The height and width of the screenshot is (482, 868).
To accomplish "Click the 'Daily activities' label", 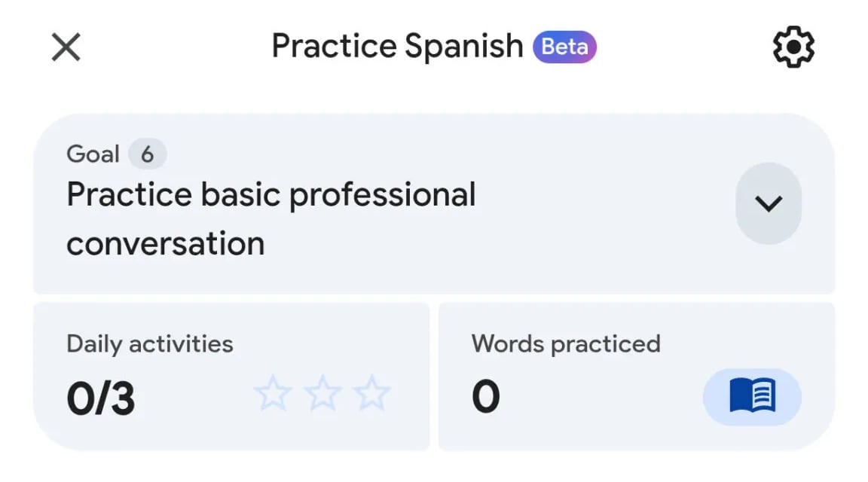I will pos(150,344).
